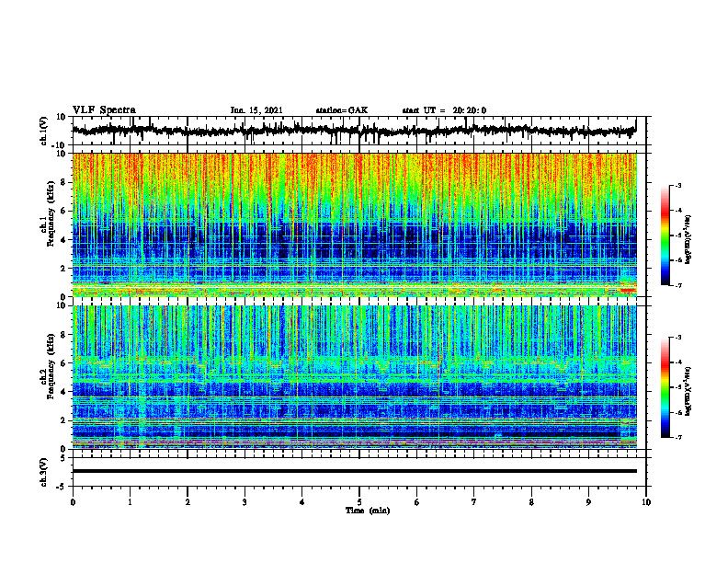This screenshot has width=728, height=563.
Task: Click the ch.2 color bar log(PSD) unit label
Action: (x=688, y=391)
